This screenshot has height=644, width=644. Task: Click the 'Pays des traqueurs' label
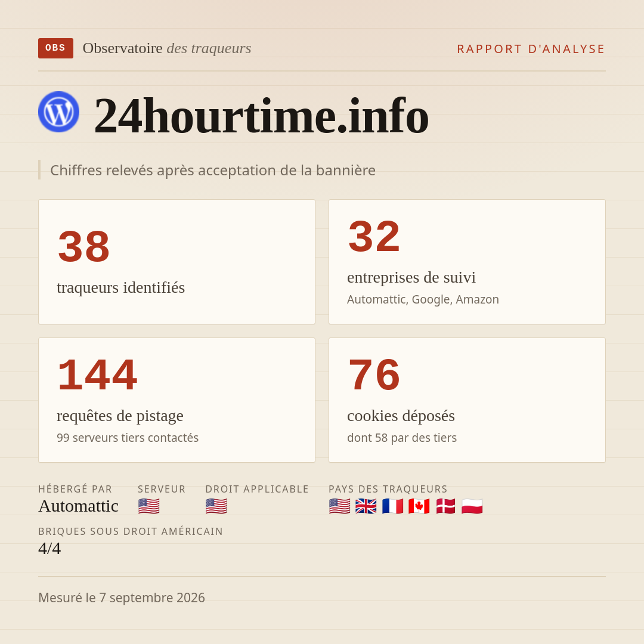[388, 489]
